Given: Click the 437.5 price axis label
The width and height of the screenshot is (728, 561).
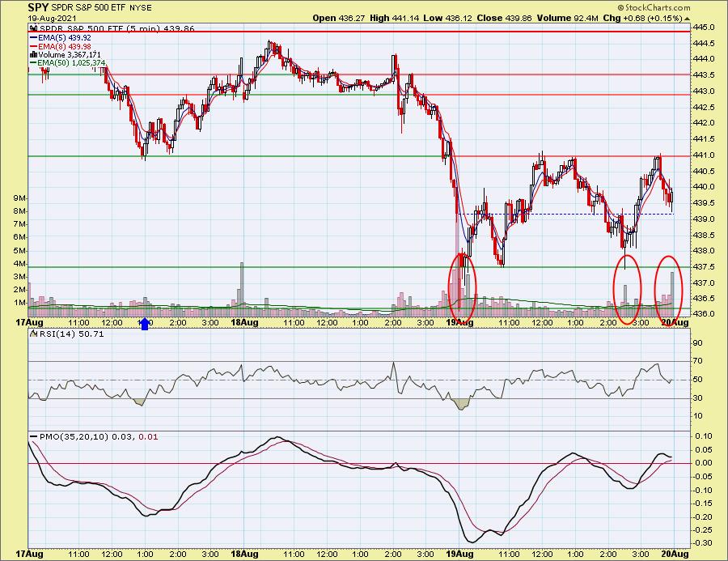Looking at the screenshot, I should click(704, 267).
